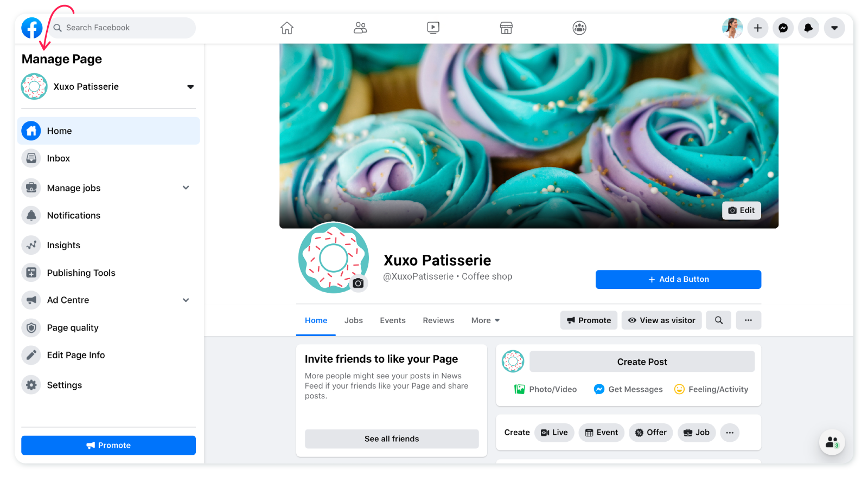The height and width of the screenshot is (477, 868).
Task: Click the Publishing Tools icon in sidebar
Action: coord(31,273)
